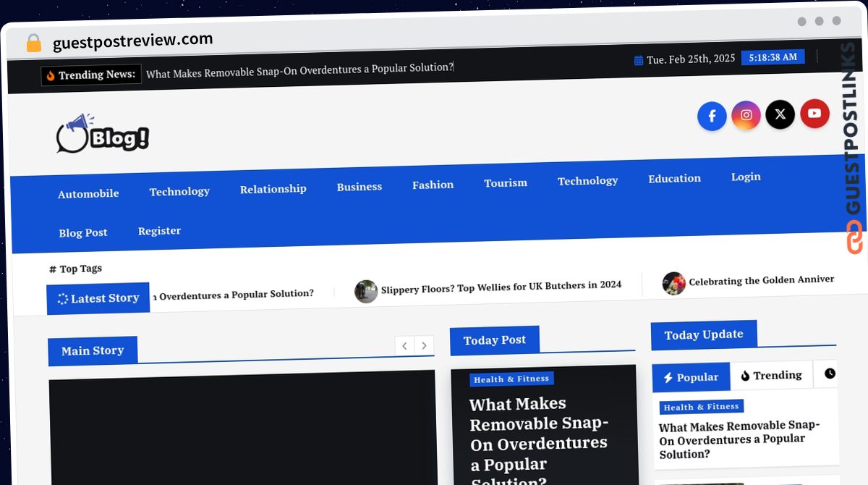
Task: Switch to the Trending tab
Action: coord(772,375)
